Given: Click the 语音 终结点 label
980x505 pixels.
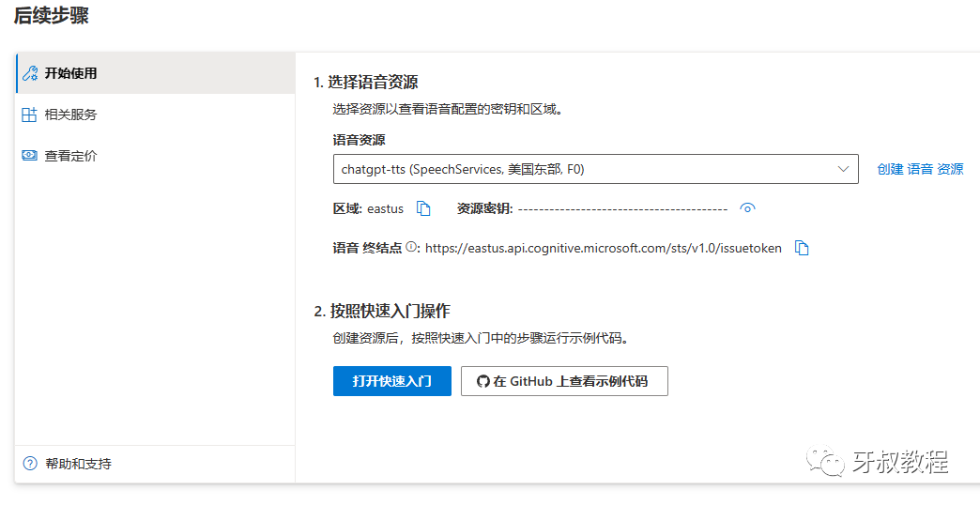Looking at the screenshot, I should (368, 248).
